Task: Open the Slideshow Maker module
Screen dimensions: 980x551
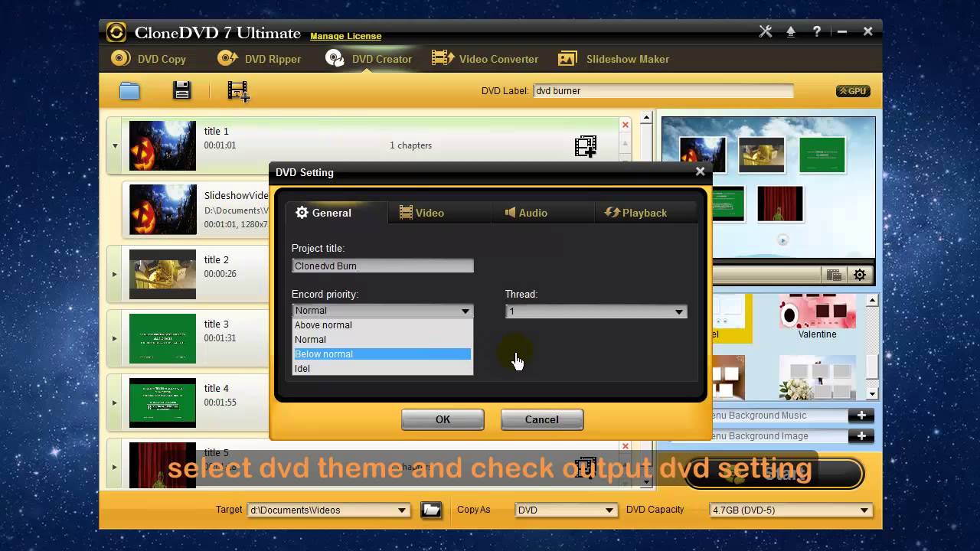Action: [x=613, y=59]
